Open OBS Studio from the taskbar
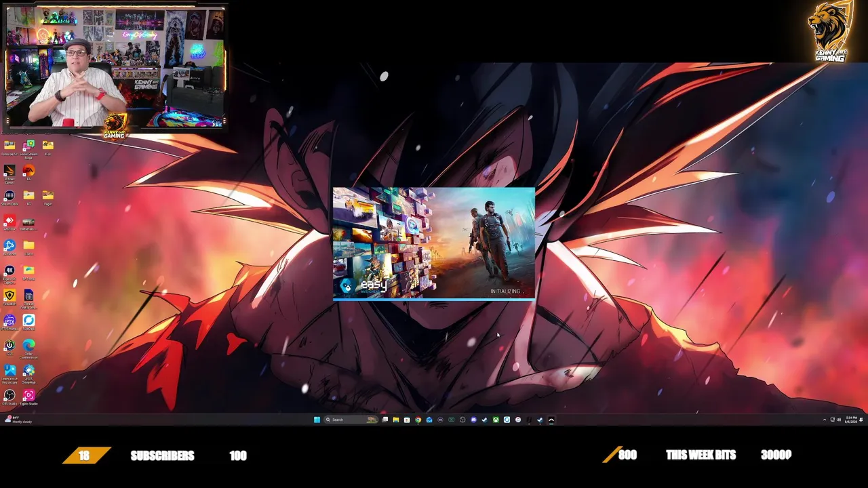Screen dimensions: 868x488 pos(462,420)
